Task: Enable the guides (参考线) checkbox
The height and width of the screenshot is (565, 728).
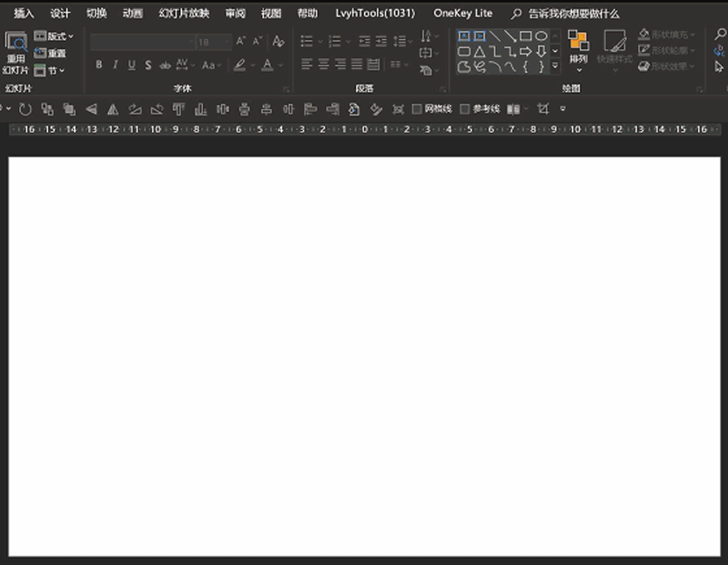Action: click(x=464, y=109)
